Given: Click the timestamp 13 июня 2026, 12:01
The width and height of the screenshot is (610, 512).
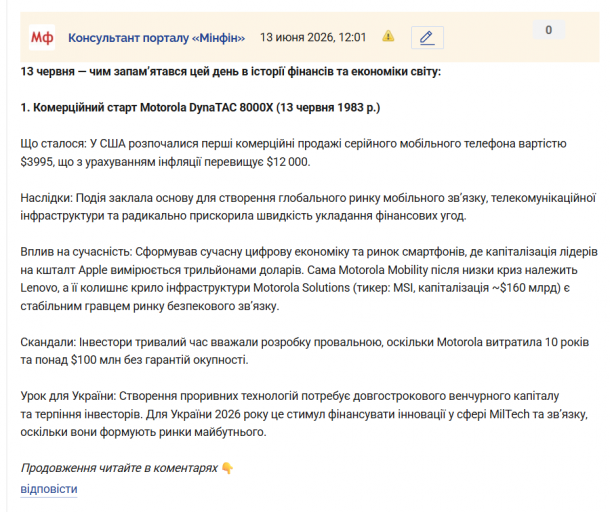Looking at the screenshot, I should (313, 37).
